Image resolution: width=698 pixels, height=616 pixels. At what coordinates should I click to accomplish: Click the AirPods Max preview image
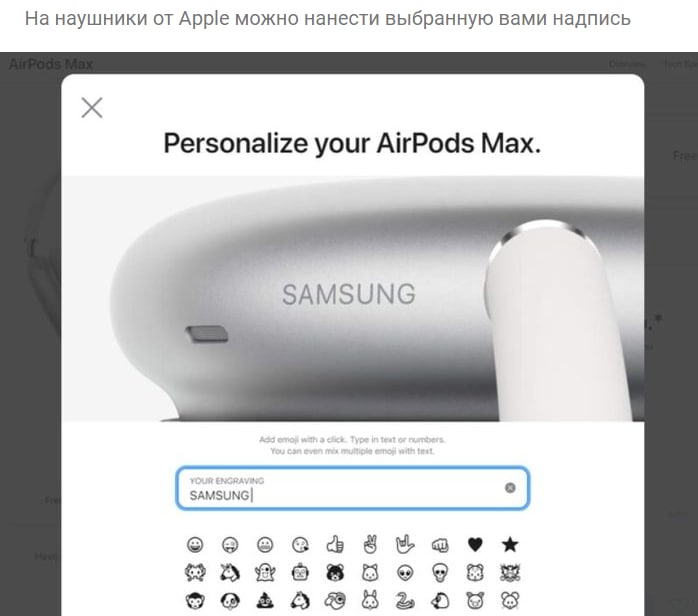pyautogui.click(x=353, y=299)
